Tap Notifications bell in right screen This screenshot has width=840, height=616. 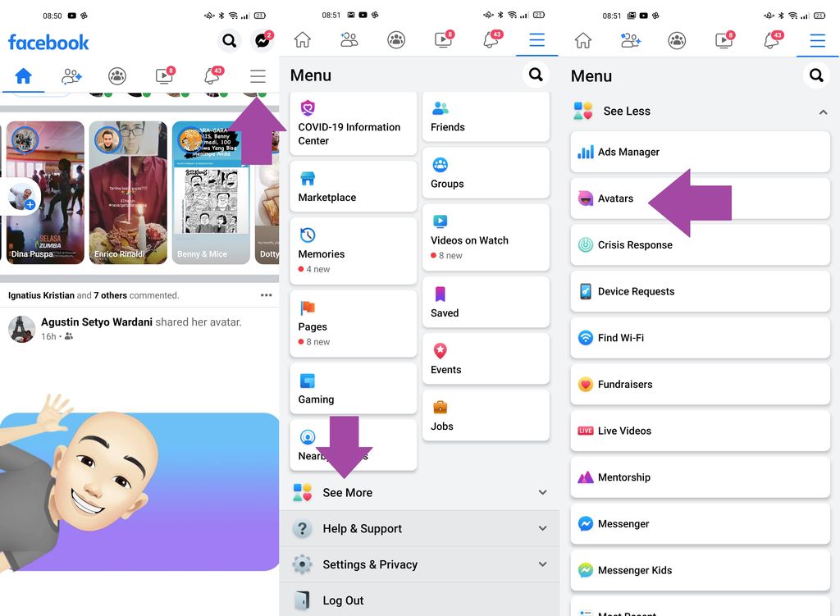click(x=773, y=40)
